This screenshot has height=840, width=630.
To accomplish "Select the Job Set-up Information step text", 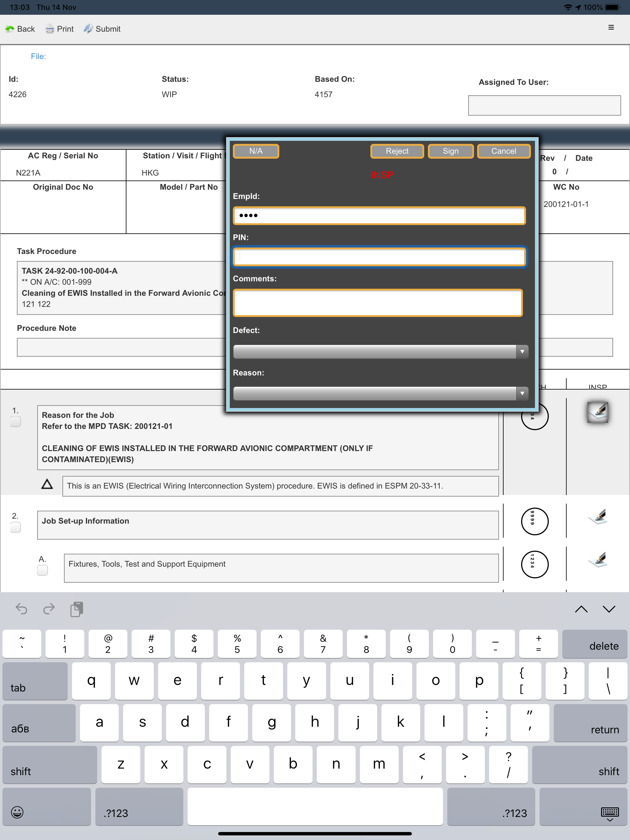I will click(86, 521).
